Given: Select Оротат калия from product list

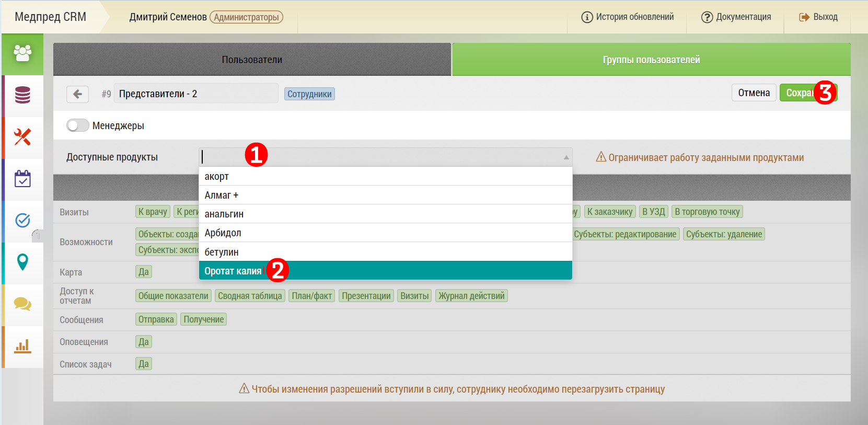Looking at the screenshot, I should tap(386, 271).
